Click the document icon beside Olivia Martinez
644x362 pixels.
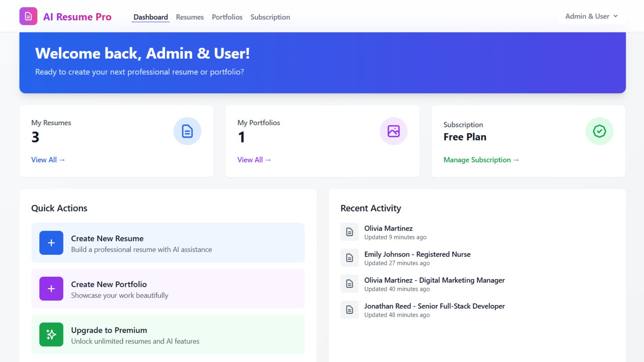pos(350,232)
